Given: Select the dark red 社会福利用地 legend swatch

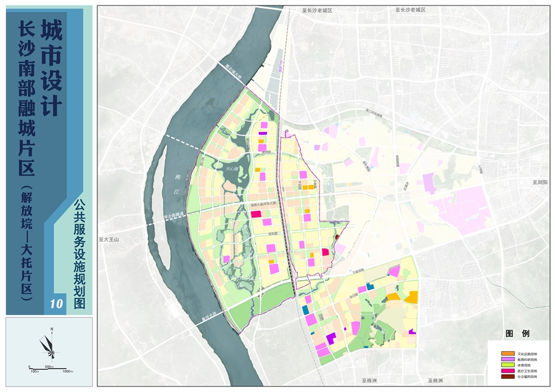Looking at the screenshot, I should click(508, 377).
